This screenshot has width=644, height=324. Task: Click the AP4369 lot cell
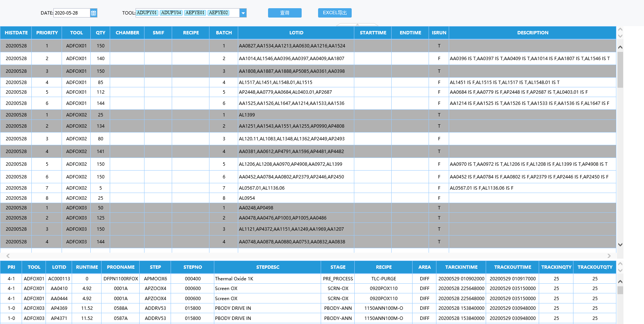(x=59, y=308)
